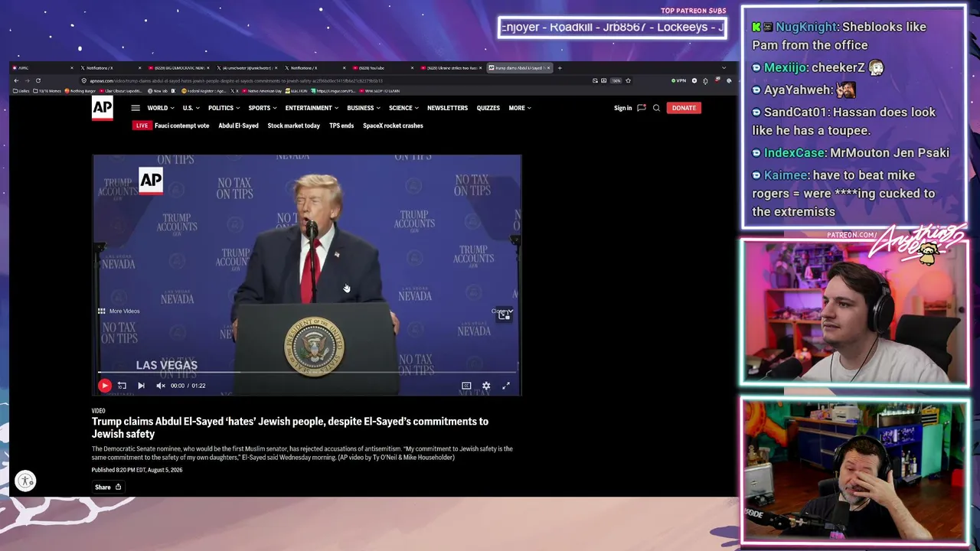Expand the Science menu
Viewport: 980px width, 551px height.
click(x=403, y=108)
